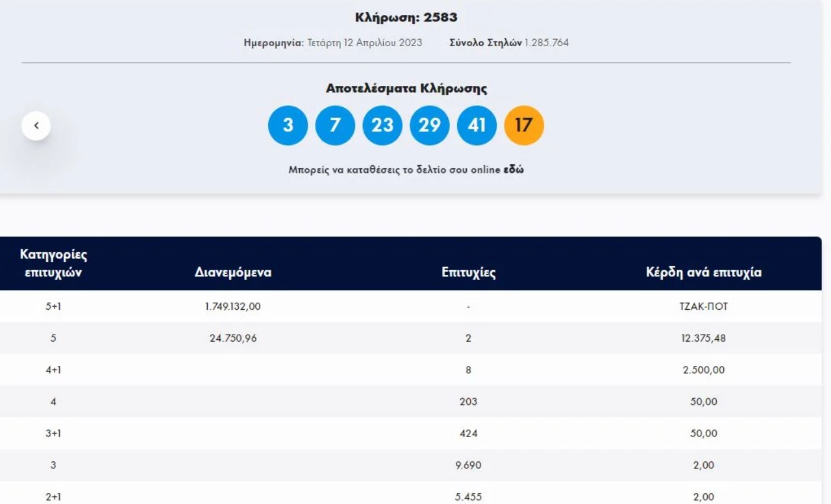Click the 'Επιτυχίες' column header
831x504 pixels.
(469, 272)
